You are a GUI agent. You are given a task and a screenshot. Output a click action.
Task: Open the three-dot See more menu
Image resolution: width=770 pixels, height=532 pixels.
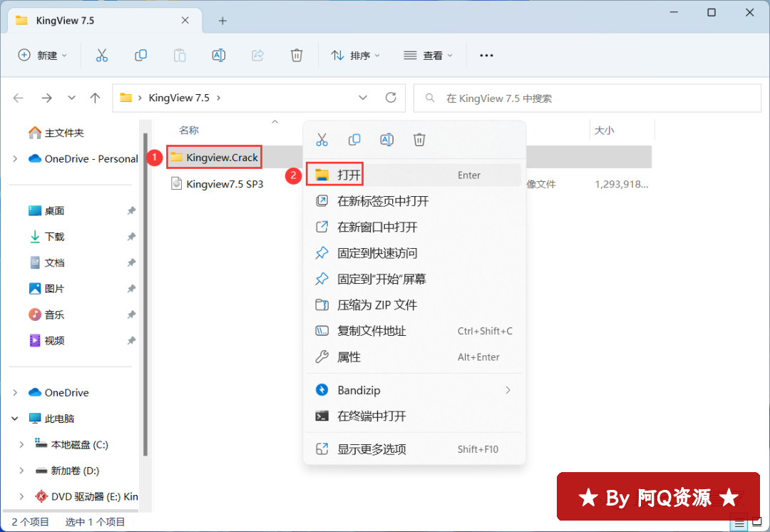486,56
